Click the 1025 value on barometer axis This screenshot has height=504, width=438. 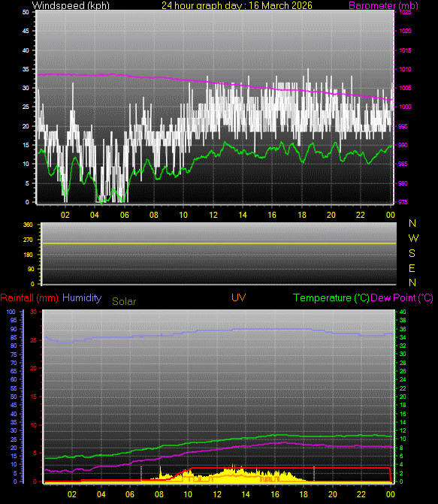click(405, 12)
